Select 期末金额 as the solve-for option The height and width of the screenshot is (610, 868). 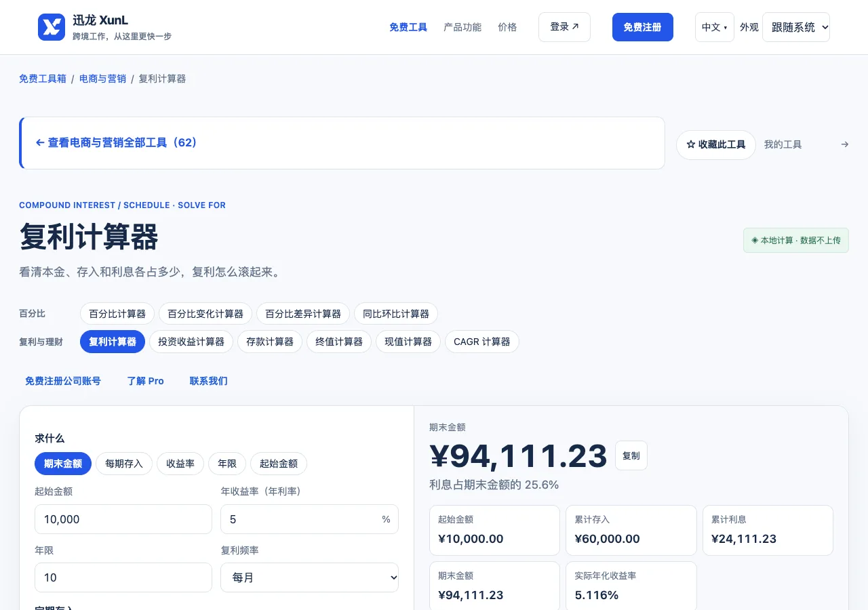tap(63, 464)
